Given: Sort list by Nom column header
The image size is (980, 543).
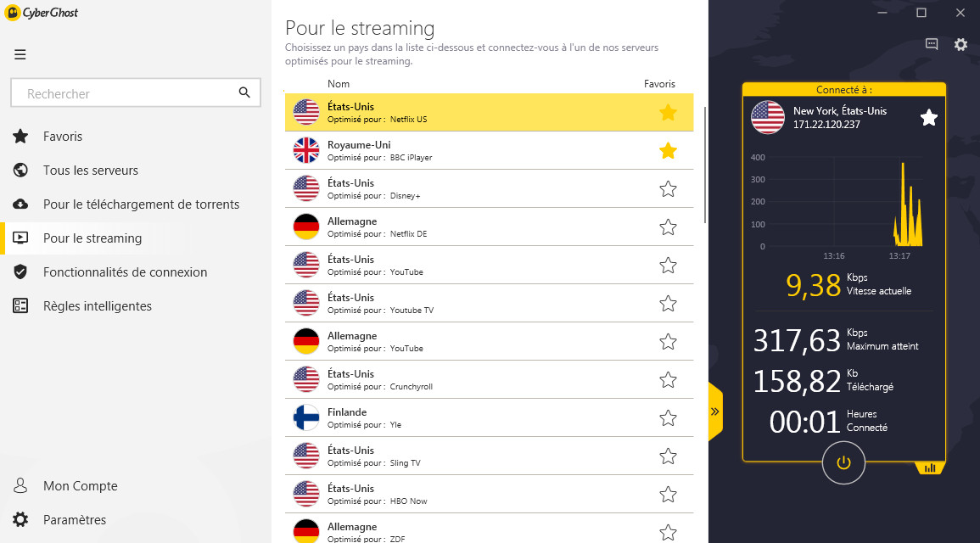Looking at the screenshot, I should (x=339, y=84).
